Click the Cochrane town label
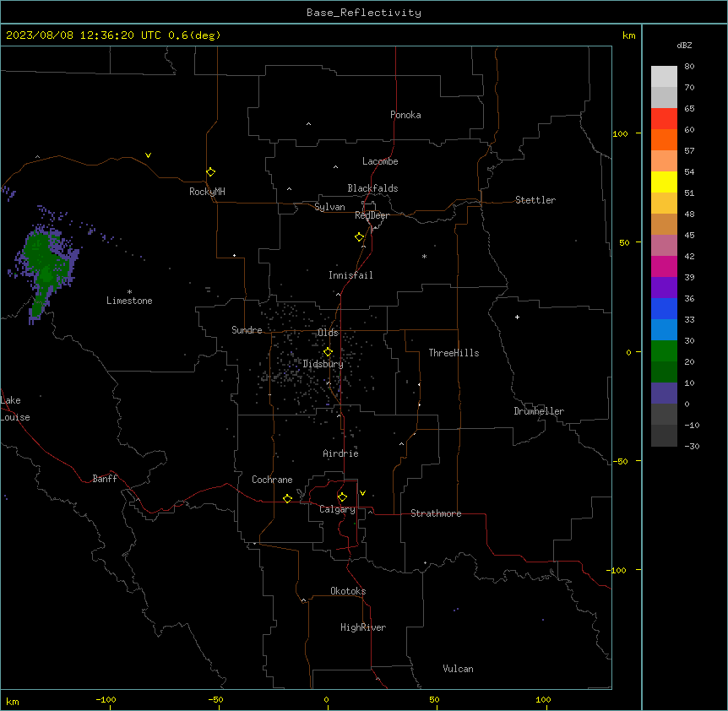 pyautogui.click(x=272, y=480)
